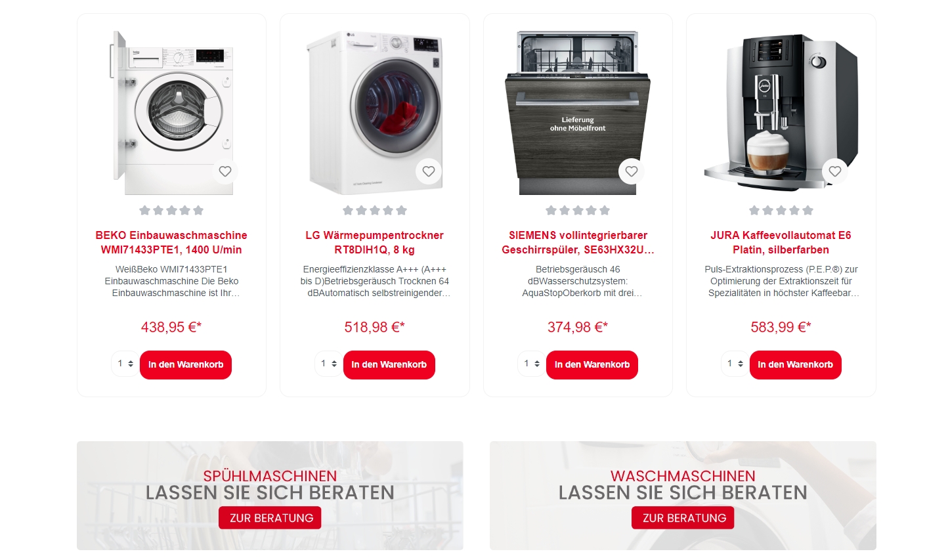Open quantity selector for LG dryer
948x560 pixels.
point(328,364)
